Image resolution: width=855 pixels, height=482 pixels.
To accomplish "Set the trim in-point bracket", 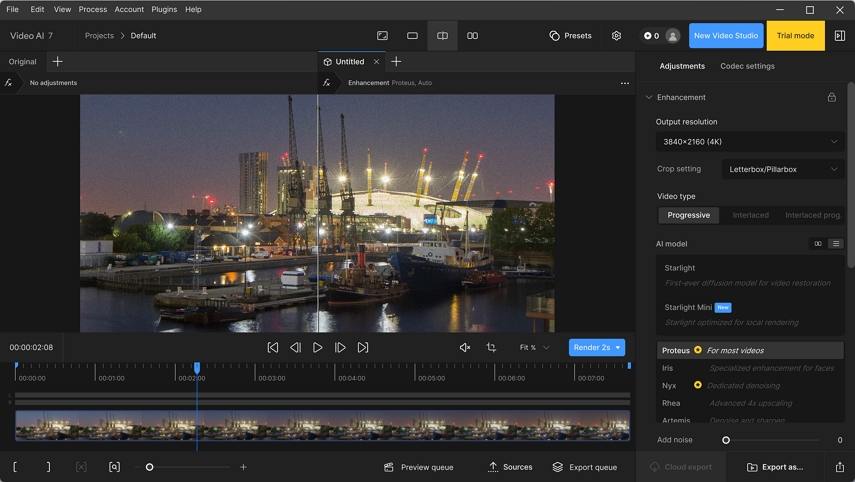I will click(15, 467).
